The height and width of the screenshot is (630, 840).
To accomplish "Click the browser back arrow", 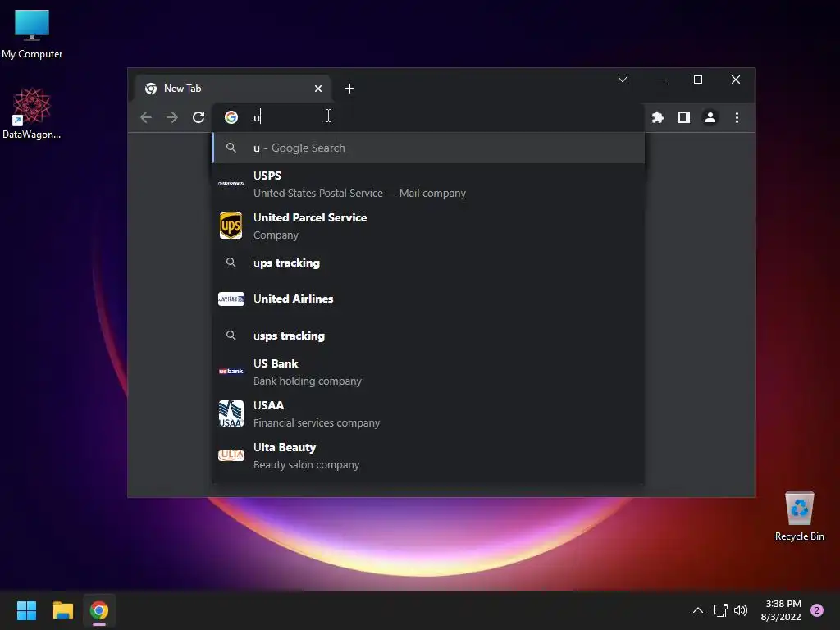I will tap(146, 117).
